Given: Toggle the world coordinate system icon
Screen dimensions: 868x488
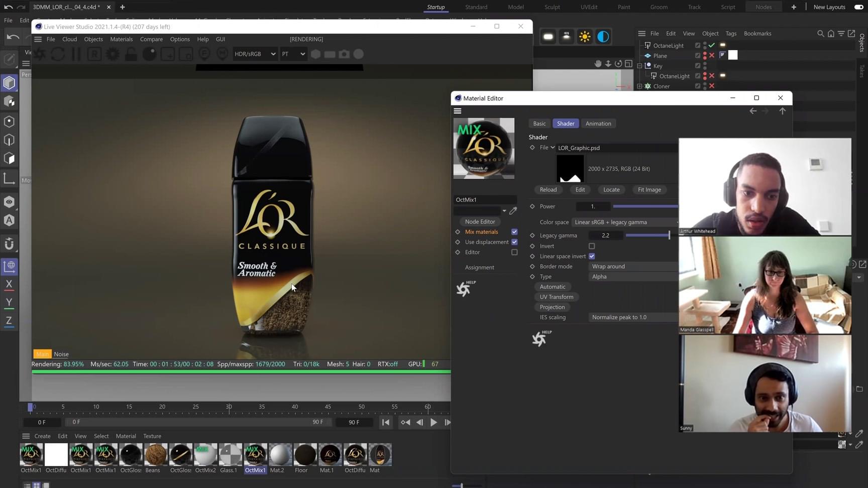Looking at the screenshot, I should tap(9, 266).
